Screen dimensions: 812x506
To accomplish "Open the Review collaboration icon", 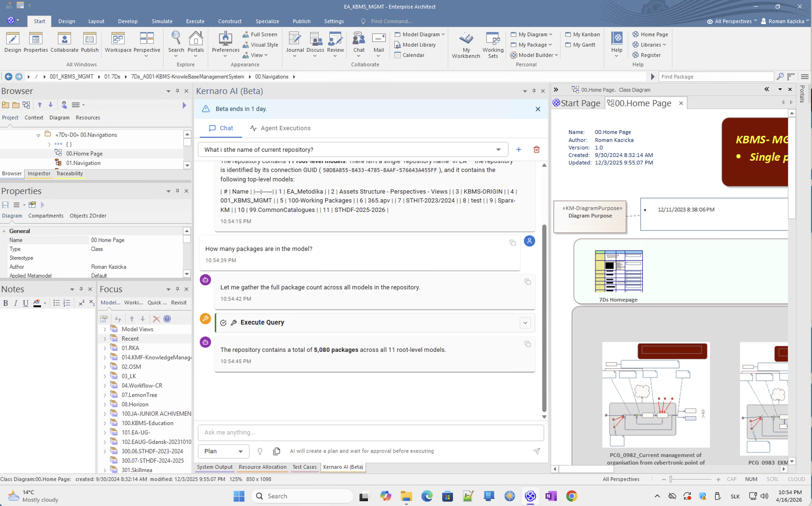I will point(335,43).
